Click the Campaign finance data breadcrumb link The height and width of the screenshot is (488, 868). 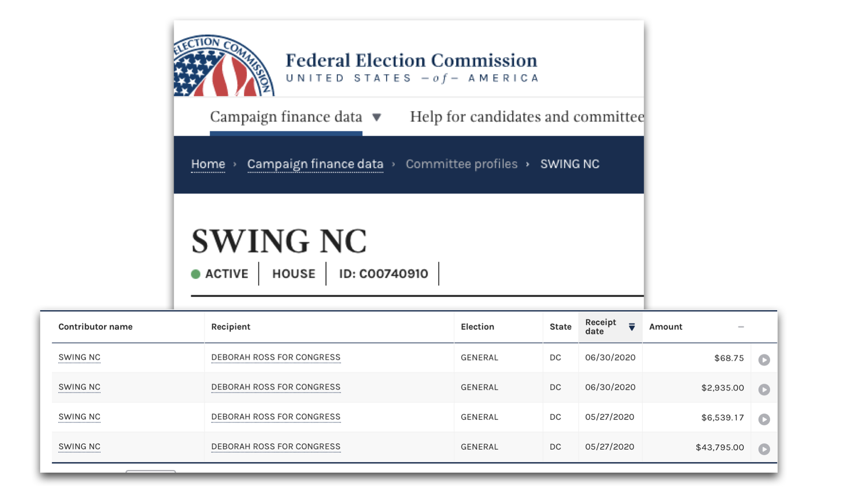[x=315, y=164]
